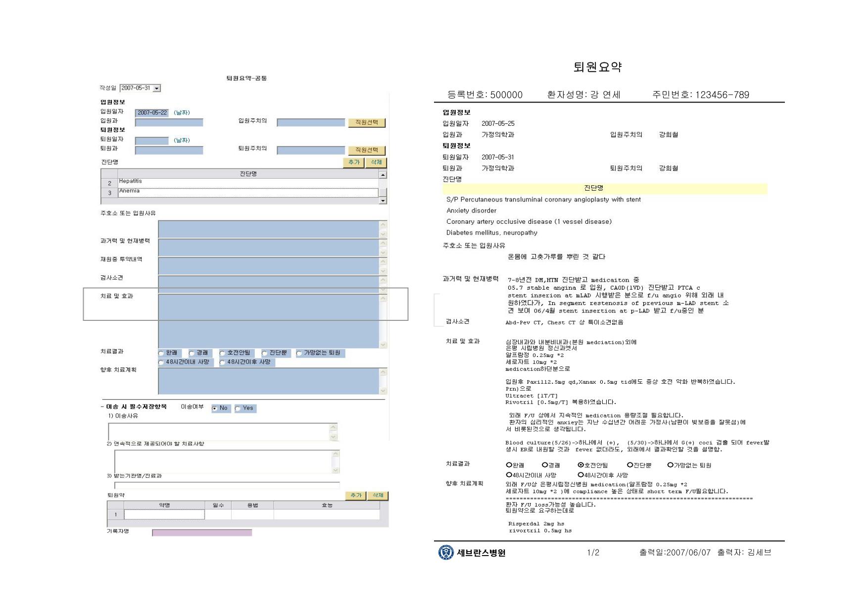Select 48시간이후 사망 radio button in form
The width and height of the screenshot is (868, 614).
[223, 362]
